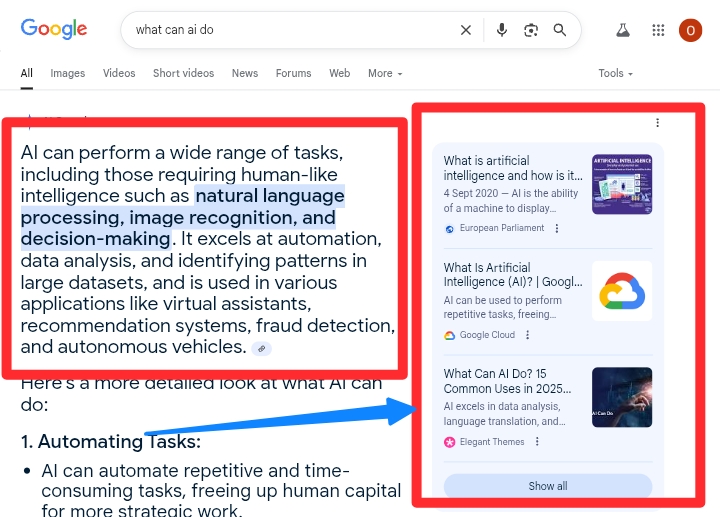Click the Google Cloud source label

click(x=487, y=335)
